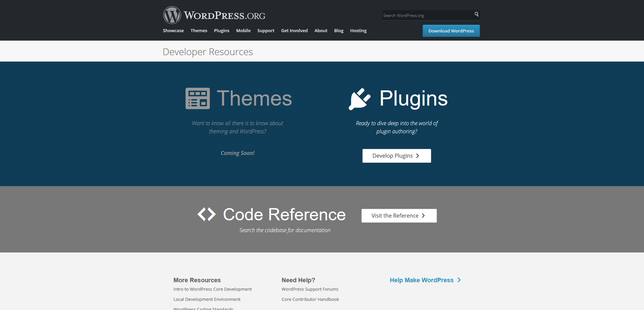Image resolution: width=644 pixels, height=310 pixels.
Task: Click the large Plugins heading
Action: pos(414,98)
